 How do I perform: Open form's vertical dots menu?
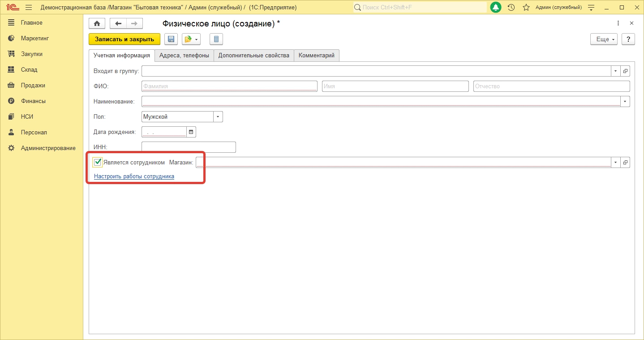point(618,23)
